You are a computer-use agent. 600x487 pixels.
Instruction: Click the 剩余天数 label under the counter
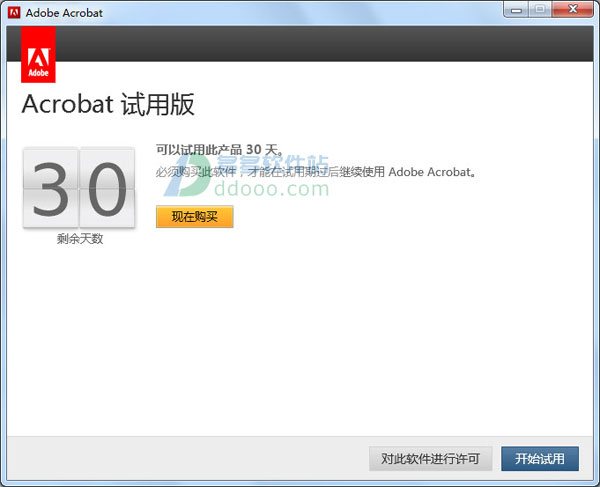click(x=80, y=239)
